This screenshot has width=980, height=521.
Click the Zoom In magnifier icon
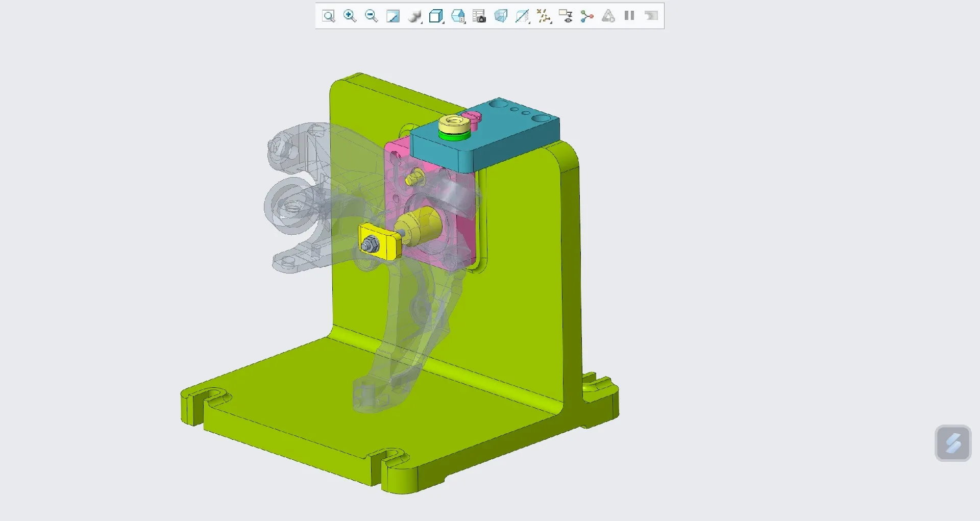click(x=350, y=16)
